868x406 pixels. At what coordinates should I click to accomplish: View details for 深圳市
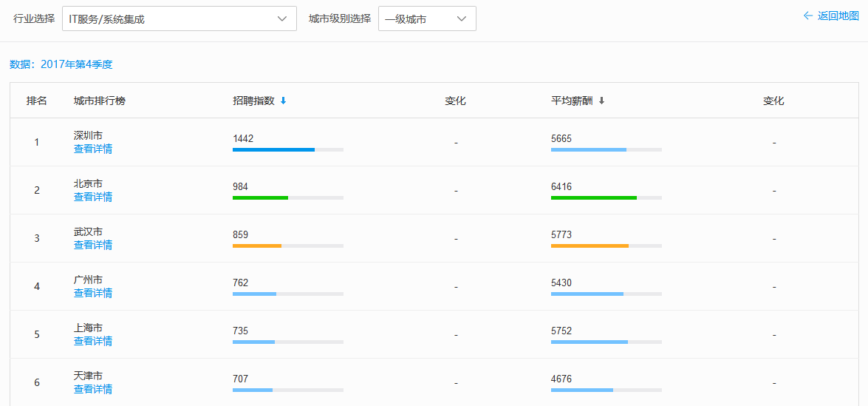coord(93,149)
